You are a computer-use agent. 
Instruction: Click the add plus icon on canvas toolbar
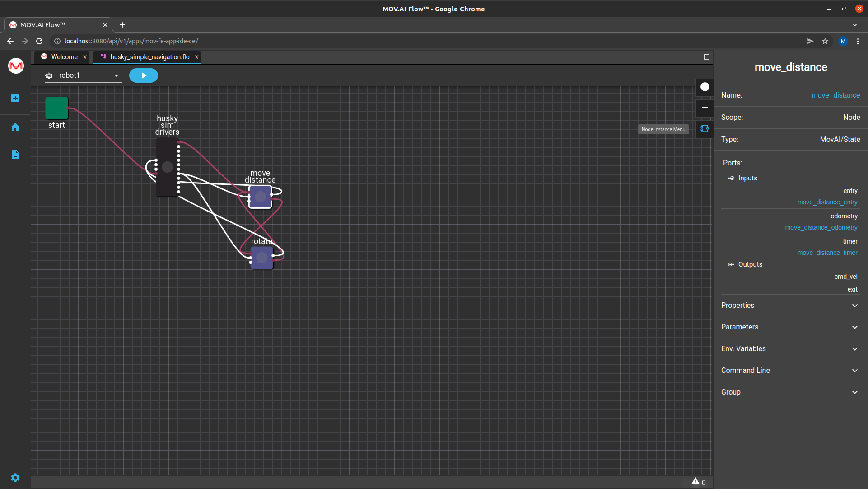tap(705, 108)
